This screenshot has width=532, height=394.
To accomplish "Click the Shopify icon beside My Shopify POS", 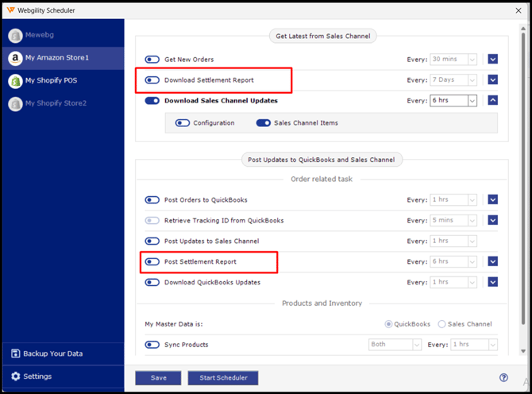I will (15, 81).
